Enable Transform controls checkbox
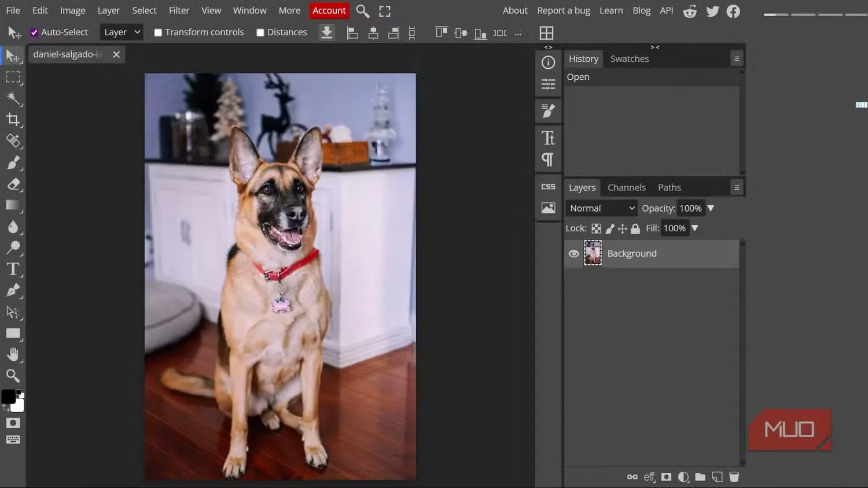Screen dimensions: 868x488 [158, 32]
